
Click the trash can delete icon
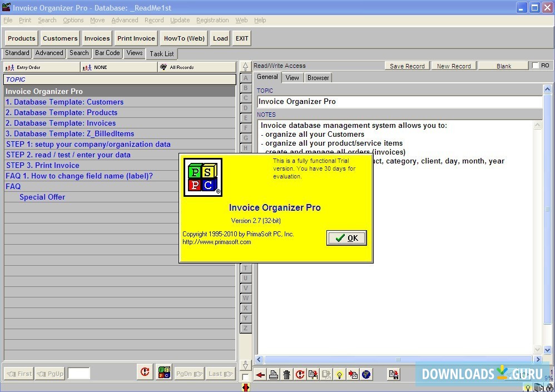point(287,375)
